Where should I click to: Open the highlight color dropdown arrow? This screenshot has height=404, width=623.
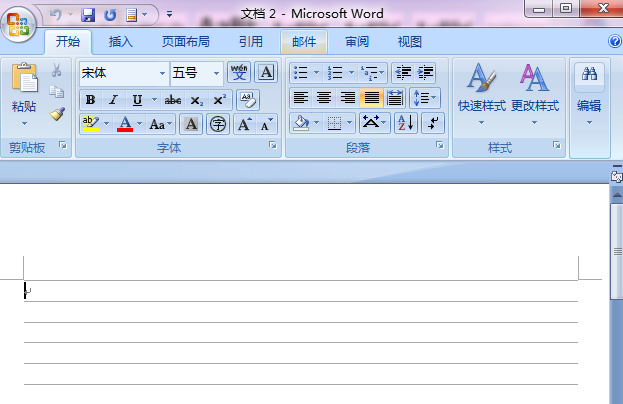[106, 124]
